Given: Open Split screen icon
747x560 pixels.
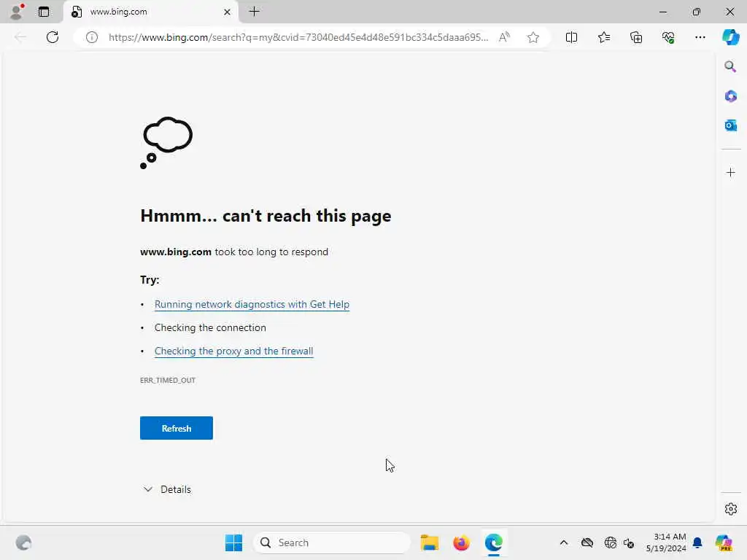Looking at the screenshot, I should [x=571, y=37].
